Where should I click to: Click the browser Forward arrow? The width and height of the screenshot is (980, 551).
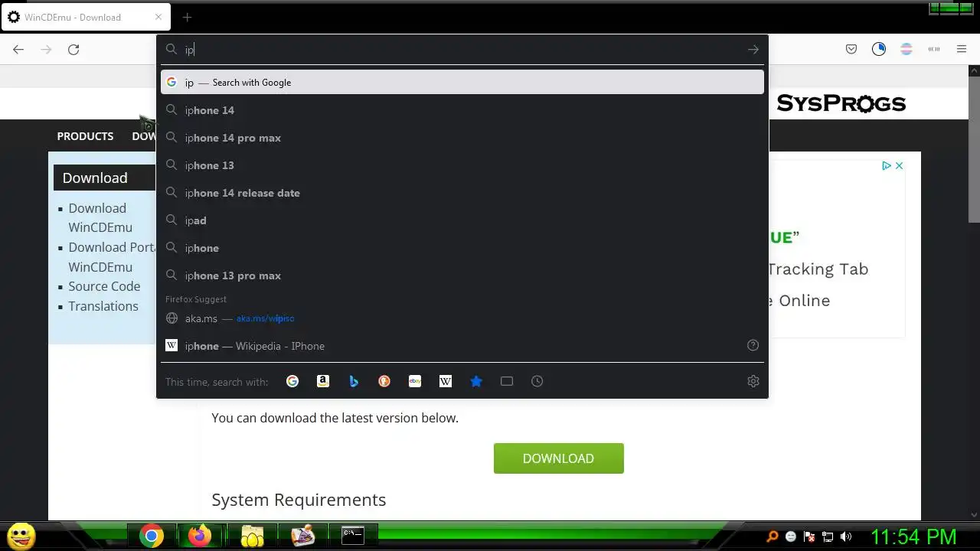click(46, 50)
